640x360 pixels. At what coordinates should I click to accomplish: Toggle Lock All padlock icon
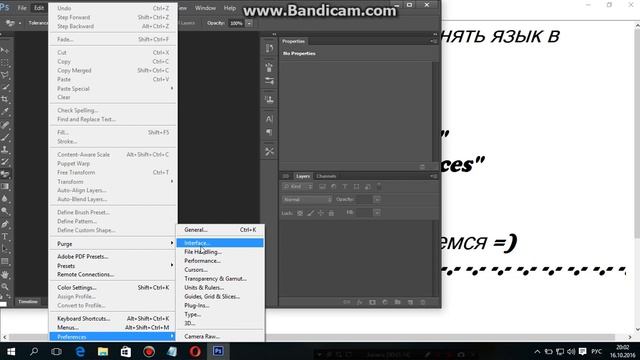tap(331, 213)
